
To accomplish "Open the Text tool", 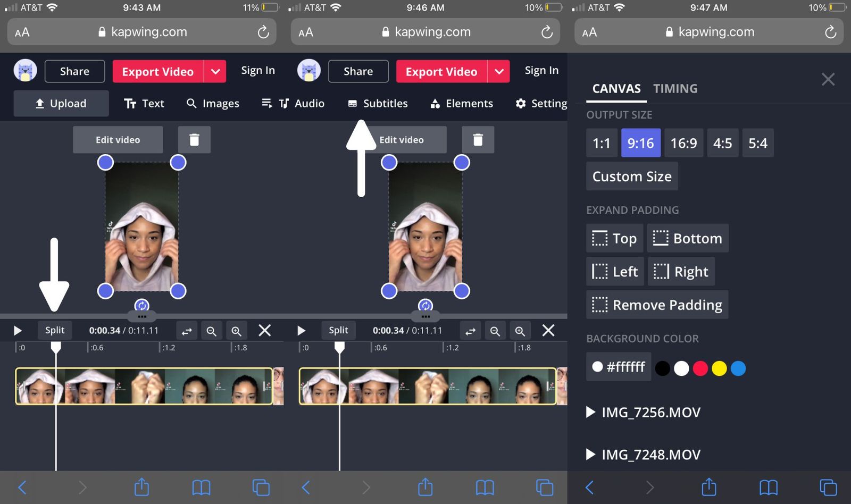I will [144, 104].
